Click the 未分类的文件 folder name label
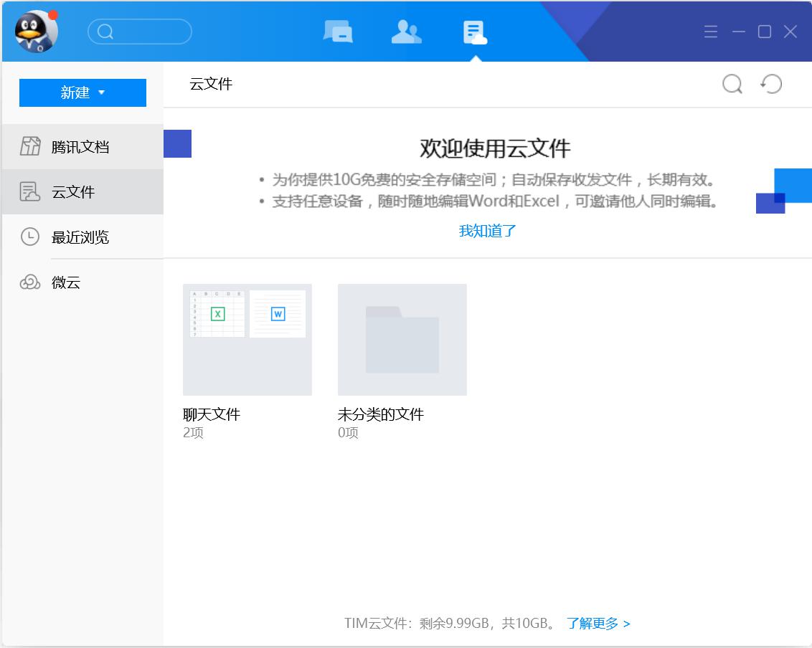The width and height of the screenshot is (812, 648). coord(381,414)
